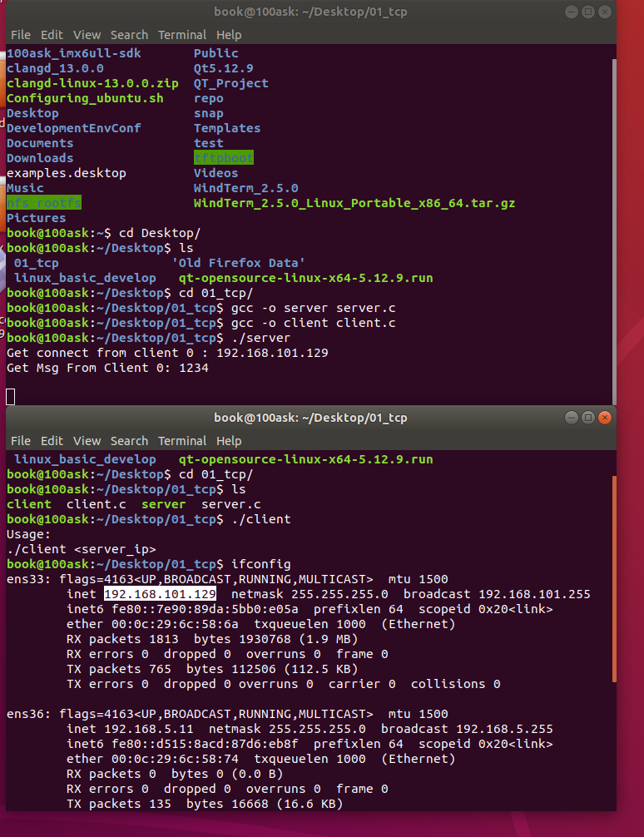Click bottom terminal title bar text

(311, 418)
